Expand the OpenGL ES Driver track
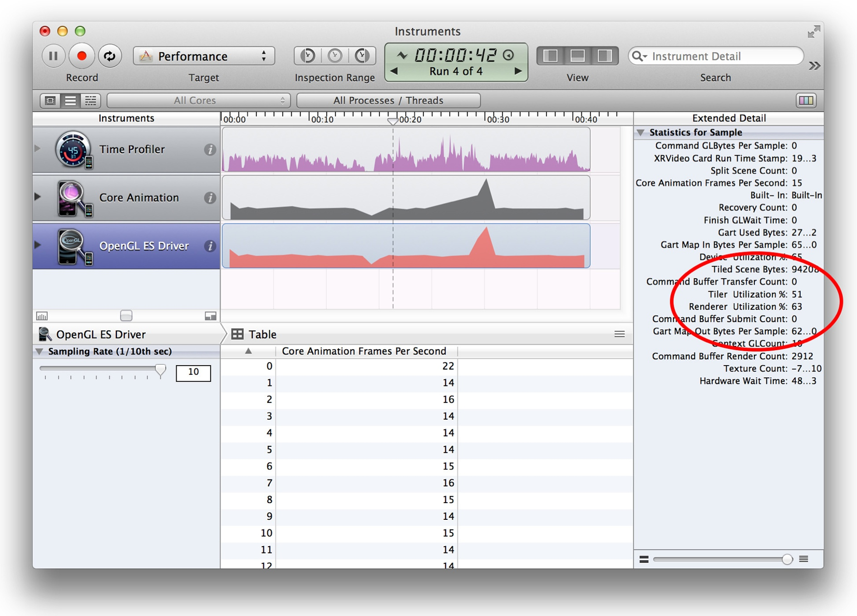Viewport: 857px width, 616px height. click(x=38, y=245)
